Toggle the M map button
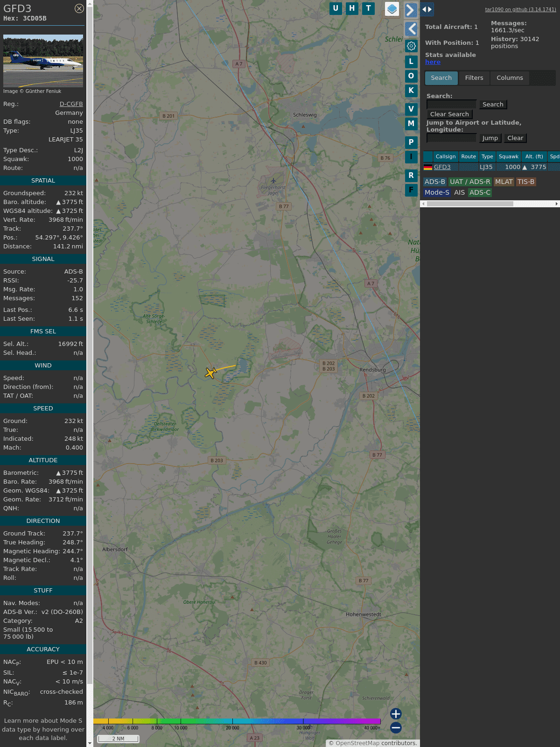Viewport: 560px width, 747px height. pyautogui.click(x=411, y=124)
